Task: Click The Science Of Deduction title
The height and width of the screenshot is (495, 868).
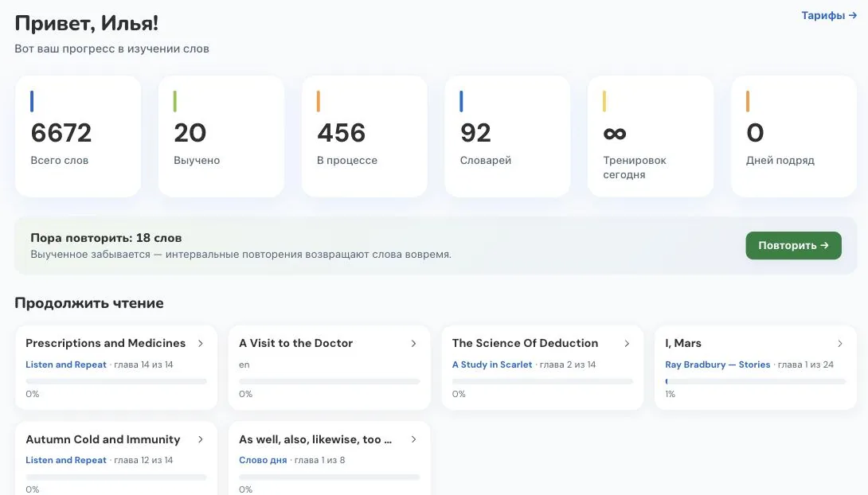Action: [x=525, y=343]
